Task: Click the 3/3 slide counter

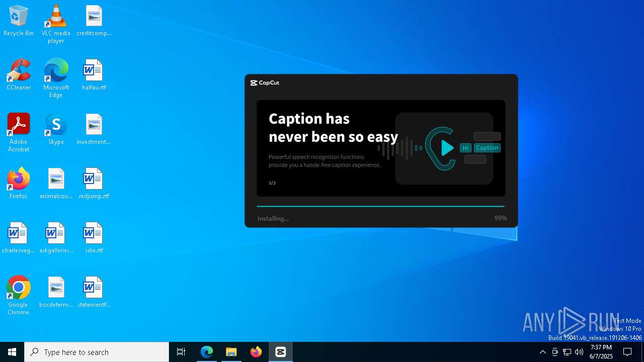Action: 272,183
